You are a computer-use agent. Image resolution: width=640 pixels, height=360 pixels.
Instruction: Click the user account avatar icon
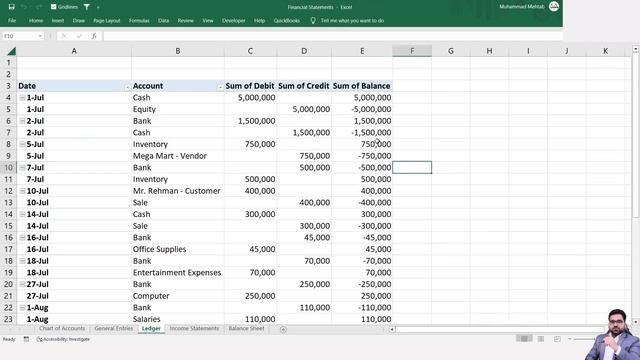click(554, 6)
